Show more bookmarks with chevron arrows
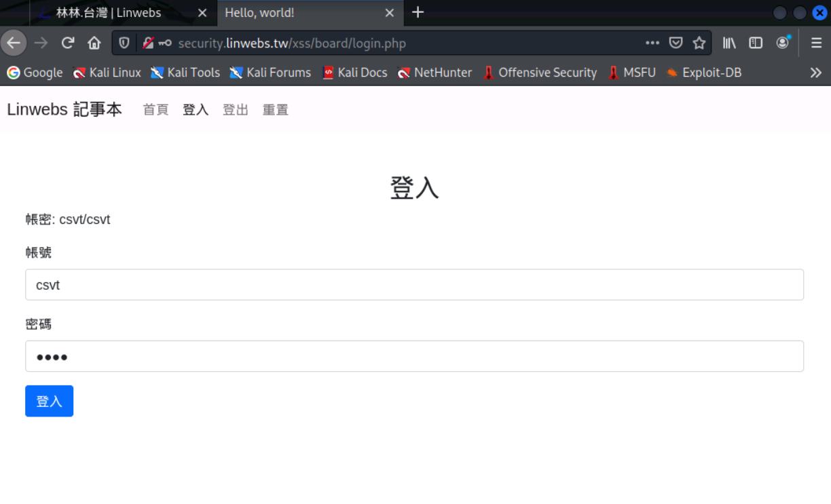831x504 pixels. pyautogui.click(x=815, y=73)
